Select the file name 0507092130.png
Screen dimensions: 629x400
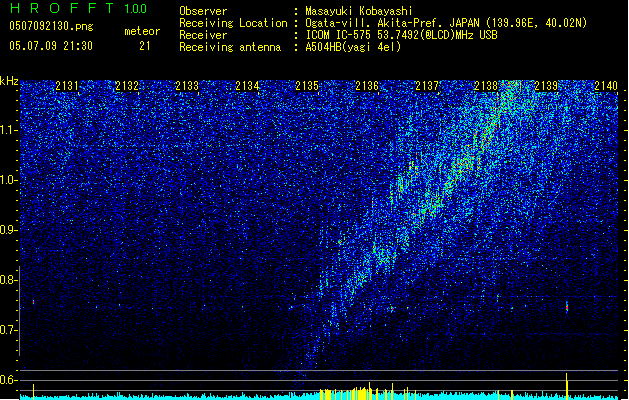(51, 26)
